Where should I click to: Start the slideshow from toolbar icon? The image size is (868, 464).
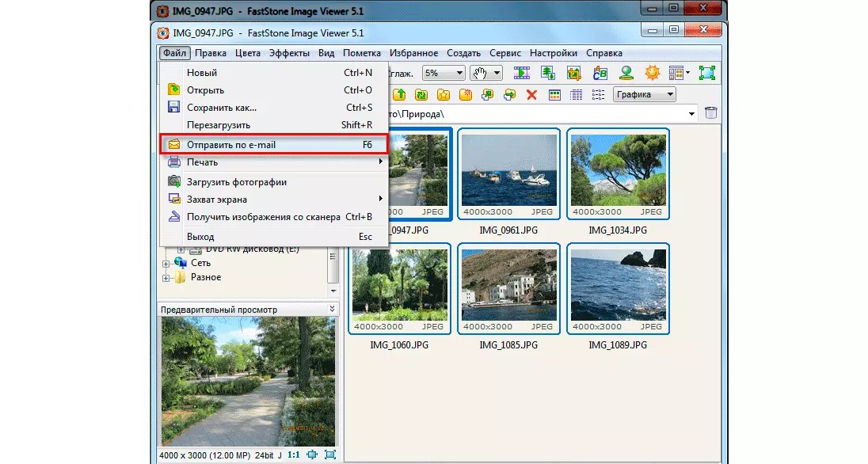pyautogui.click(x=521, y=73)
